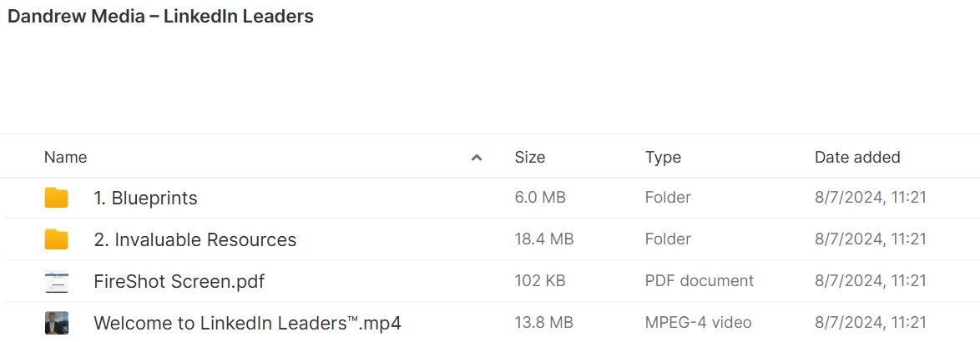This screenshot has width=980, height=342.
Task: Select the Dandrew Media – LinkedIn Leaders title
Action: [x=160, y=17]
